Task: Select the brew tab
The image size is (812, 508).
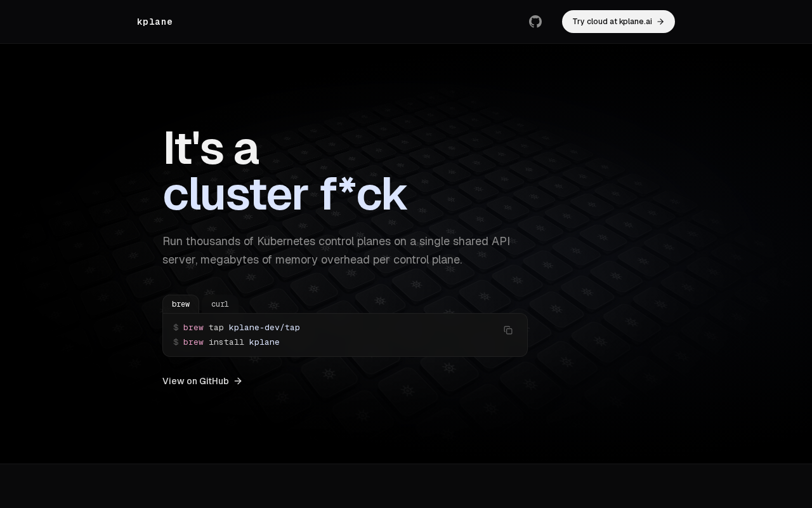Action: [181, 304]
